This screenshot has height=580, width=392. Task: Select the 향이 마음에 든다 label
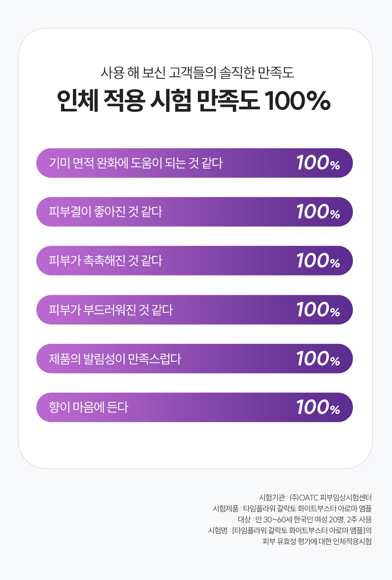coord(89,408)
